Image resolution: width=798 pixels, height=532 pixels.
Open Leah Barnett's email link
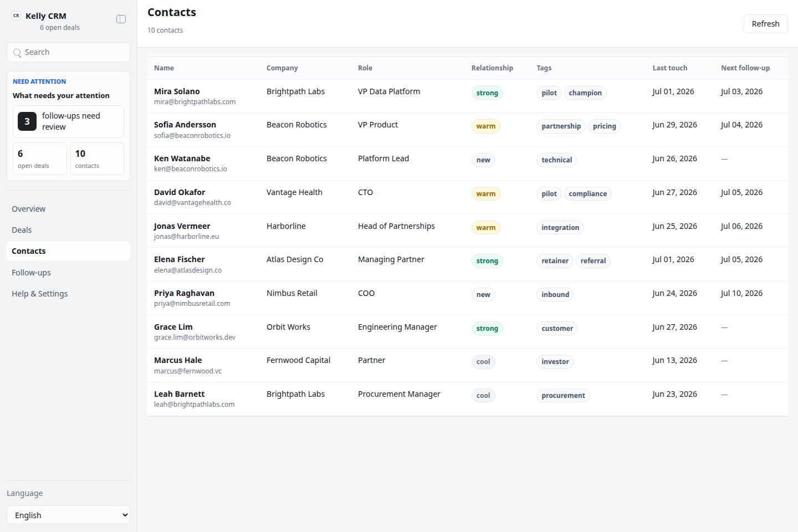195,405
